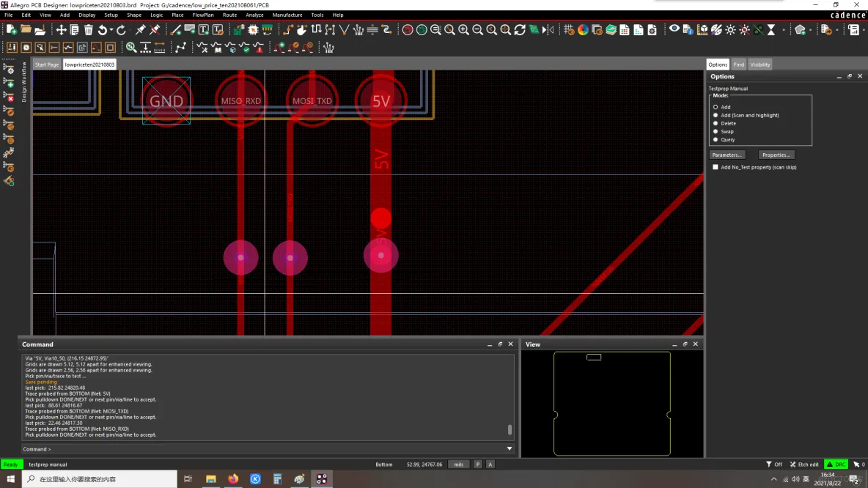This screenshot has height=488, width=868.
Task: Click the Redraw refresh icon
Action: pyautogui.click(x=520, y=30)
